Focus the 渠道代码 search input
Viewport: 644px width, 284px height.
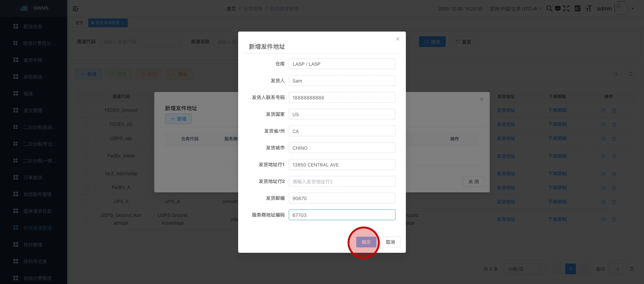point(140,42)
